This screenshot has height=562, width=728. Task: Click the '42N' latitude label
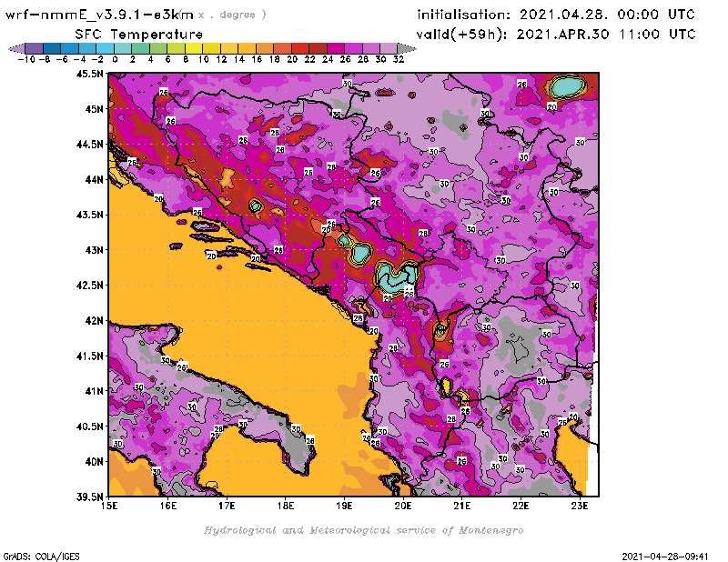click(94, 321)
